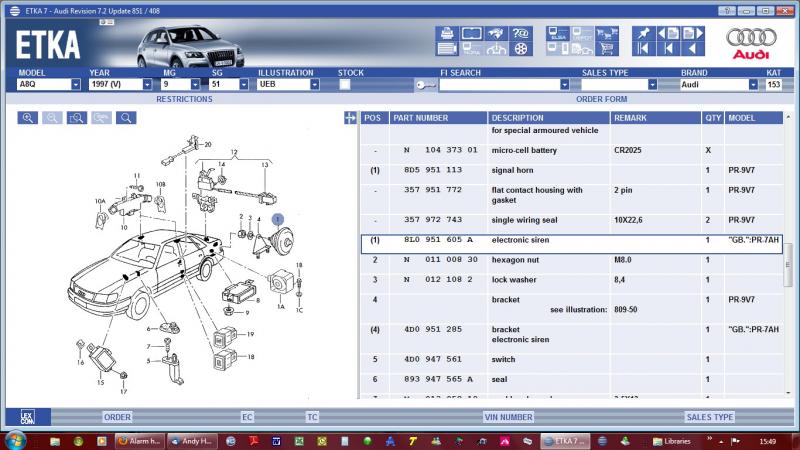Image resolution: width=800 pixels, height=450 pixels.
Task: Jump to first record arrow icon
Action: [643, 49]
